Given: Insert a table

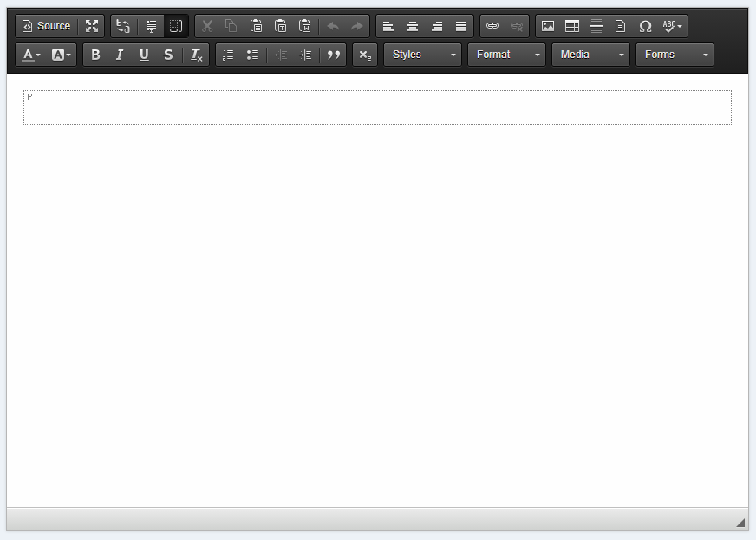Looking at the screenshot, I should (x=571, y=25).
